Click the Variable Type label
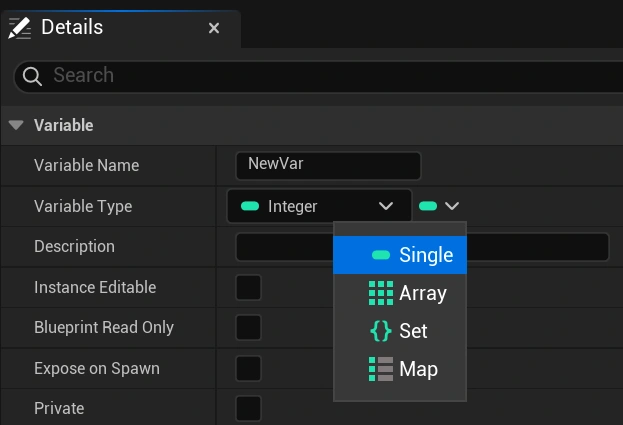This screenshot has width=623, height=425. (83, 206)
